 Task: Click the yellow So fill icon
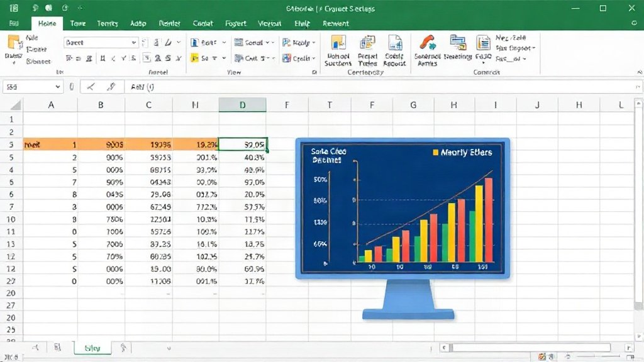(x=195, y=58)
